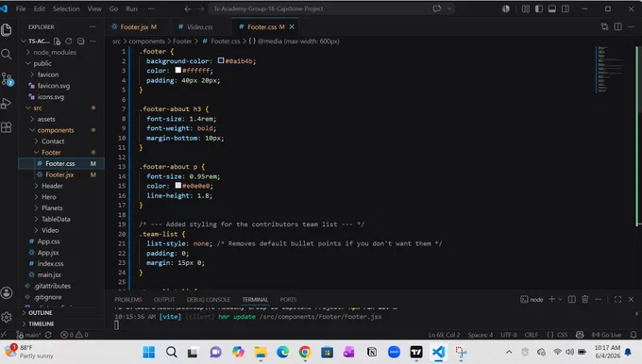The height and width of the screenshot is (364, 642).
Task: Open the File menu
Action: [x=21, y=8]
